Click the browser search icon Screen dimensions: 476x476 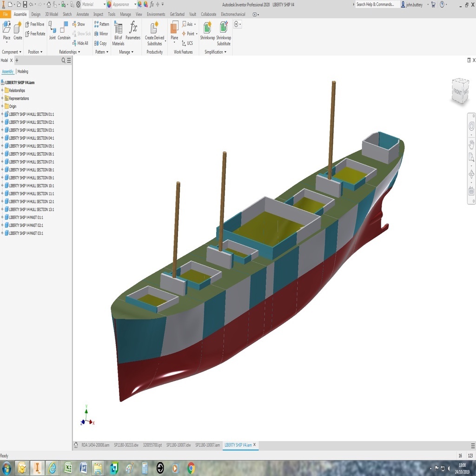[x=63, y=60]
